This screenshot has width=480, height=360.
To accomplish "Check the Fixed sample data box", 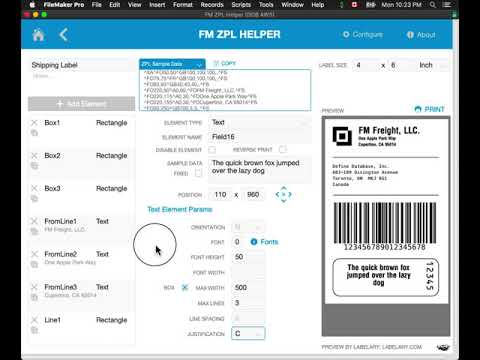I will [198, 173].
